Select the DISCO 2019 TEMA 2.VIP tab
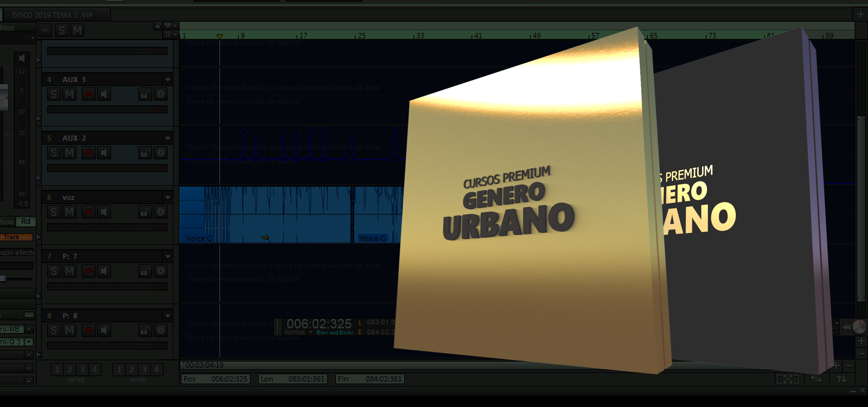868x407 pixels. click(x=52, y=15)
